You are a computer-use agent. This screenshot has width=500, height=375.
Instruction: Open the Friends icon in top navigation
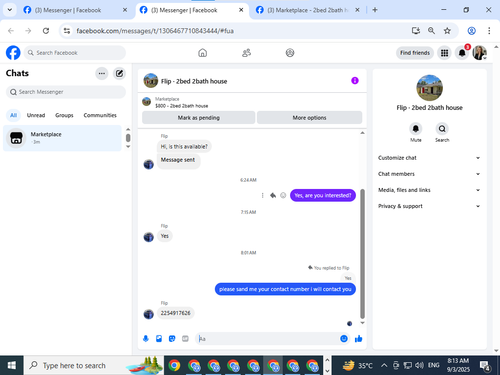point(246,53)
